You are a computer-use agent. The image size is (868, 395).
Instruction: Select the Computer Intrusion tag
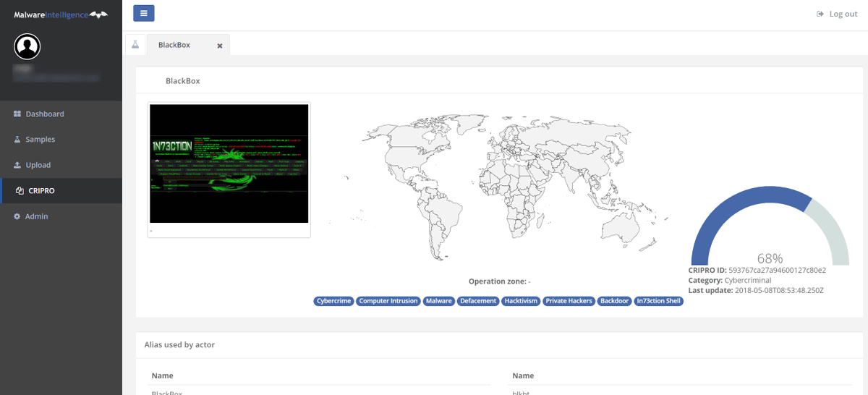(x=388, y=301)
